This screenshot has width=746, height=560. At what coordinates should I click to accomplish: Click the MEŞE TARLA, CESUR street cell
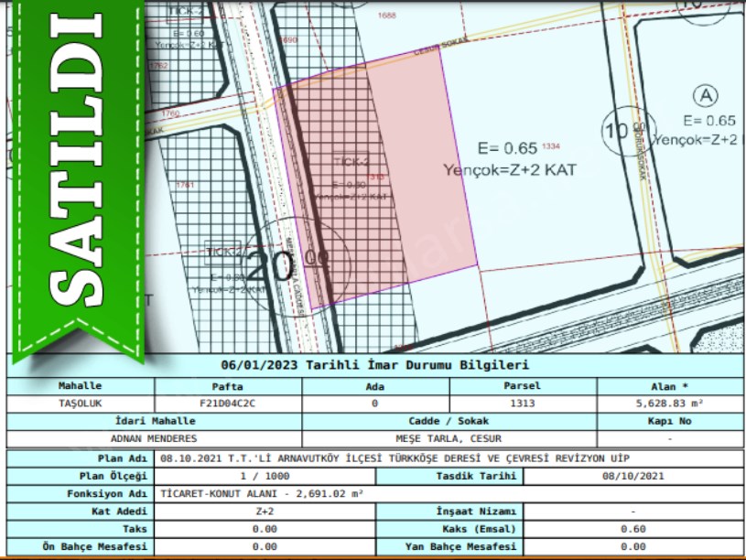(449, 438)
